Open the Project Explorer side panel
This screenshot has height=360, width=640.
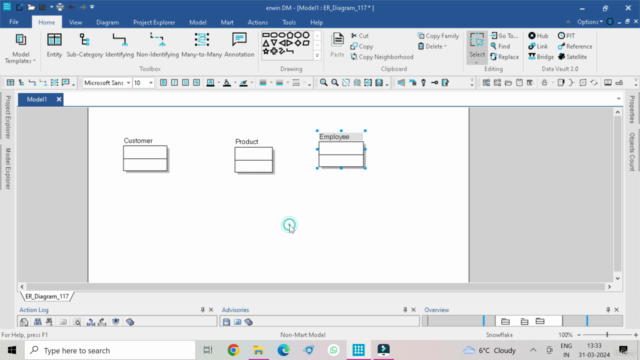coord(8,117)
